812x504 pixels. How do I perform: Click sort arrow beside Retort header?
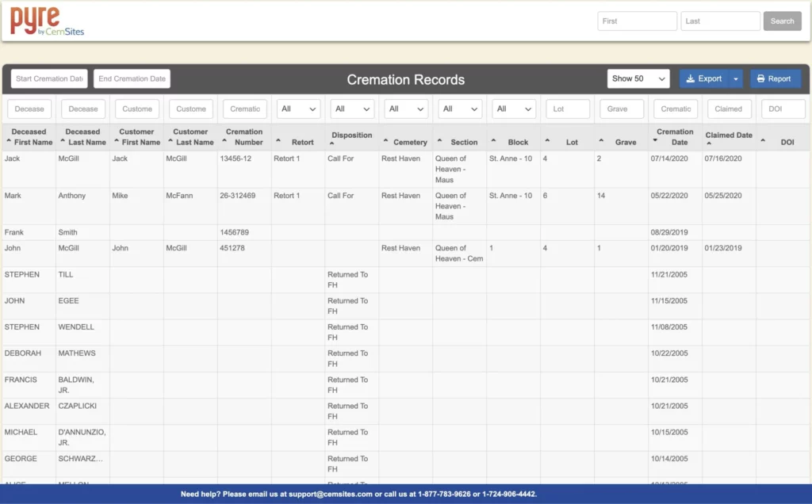coord(278,141)
